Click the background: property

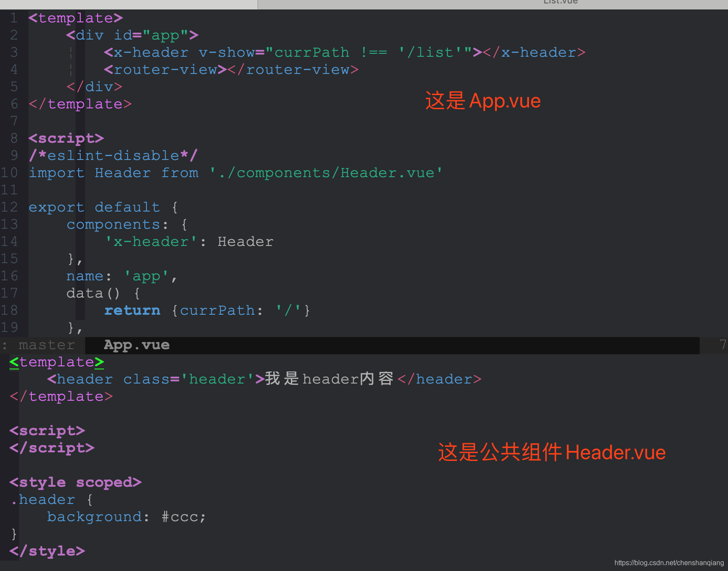[x=98, y=517]
